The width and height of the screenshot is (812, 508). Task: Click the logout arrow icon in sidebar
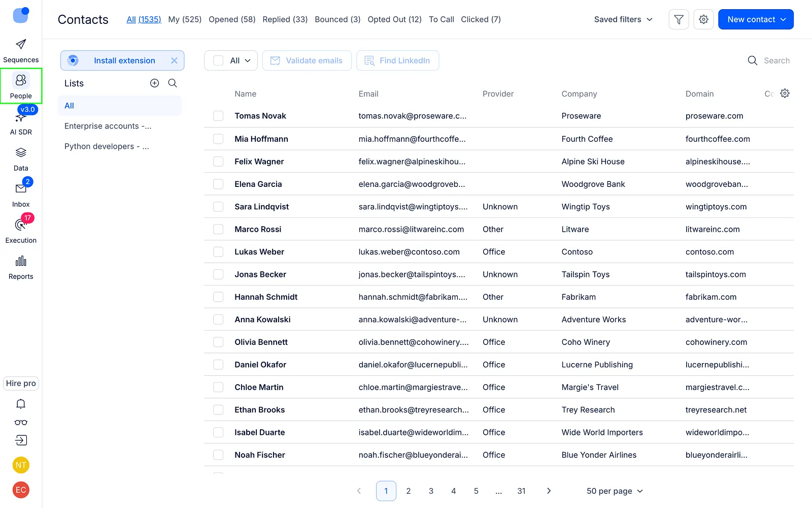coord(21,440)
